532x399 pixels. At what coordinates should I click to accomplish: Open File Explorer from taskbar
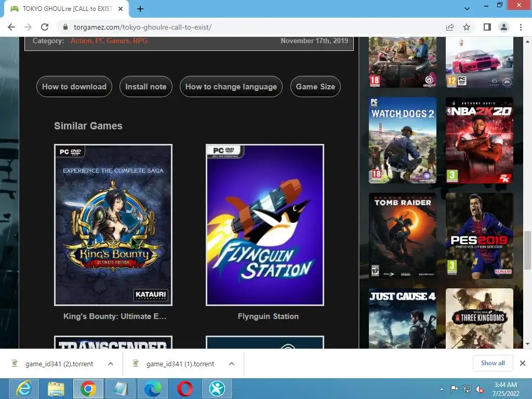[x=56, y=389]
